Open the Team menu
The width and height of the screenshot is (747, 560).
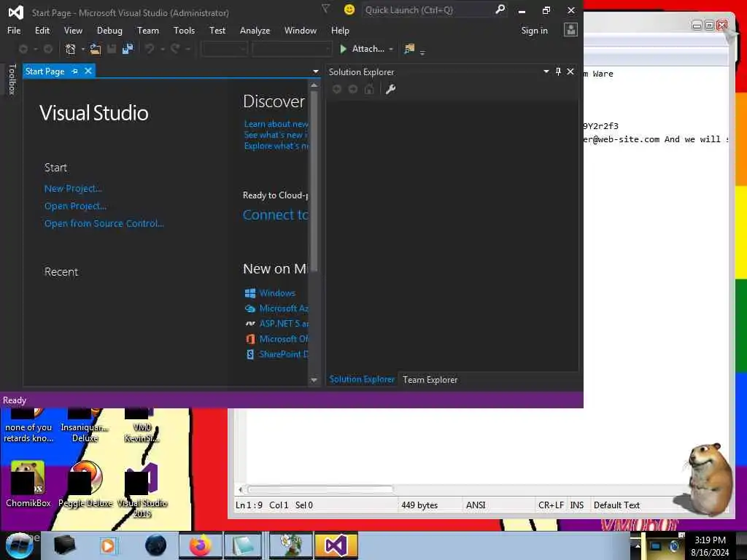(147, 31)
